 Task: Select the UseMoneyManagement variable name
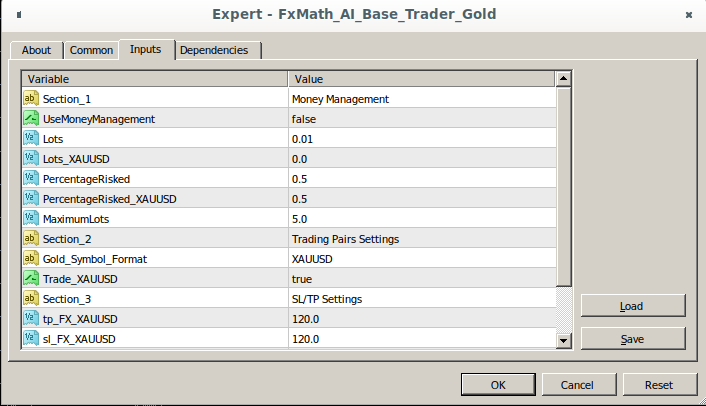[x=99, y=119]
